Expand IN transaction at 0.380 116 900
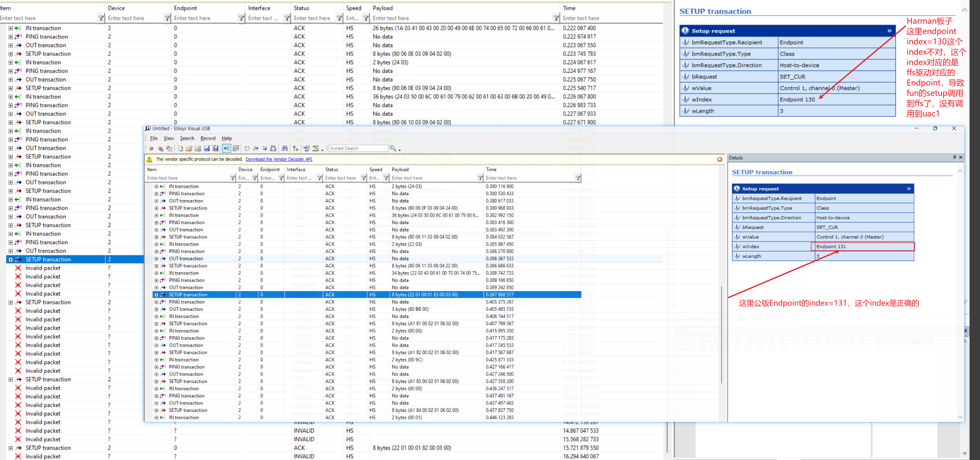Viewport: 980px width, 460px height. 156,186
